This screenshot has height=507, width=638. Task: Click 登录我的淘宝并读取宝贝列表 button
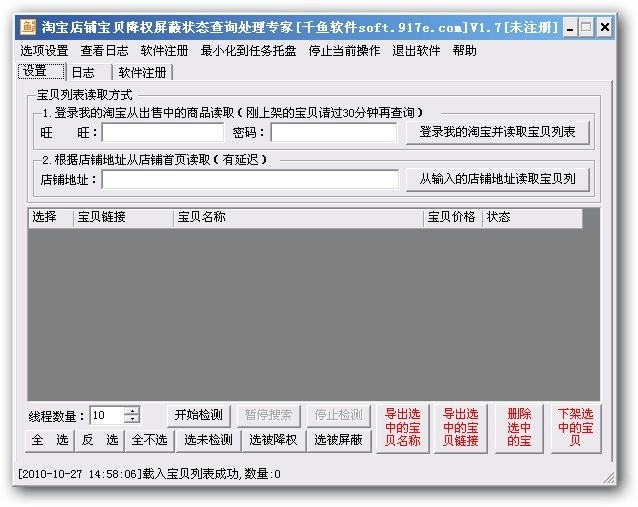498,132
